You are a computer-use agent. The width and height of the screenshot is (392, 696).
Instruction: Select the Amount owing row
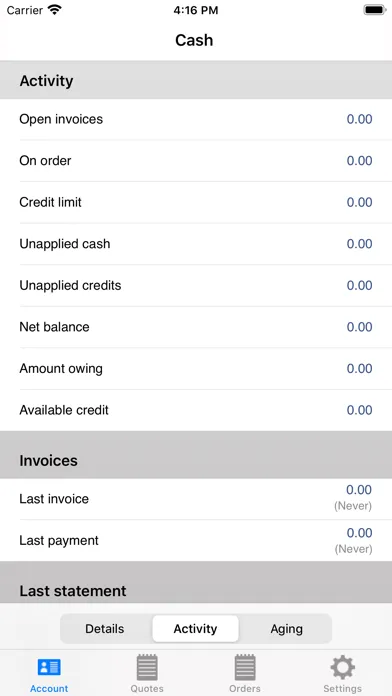(x=196, y=368)
